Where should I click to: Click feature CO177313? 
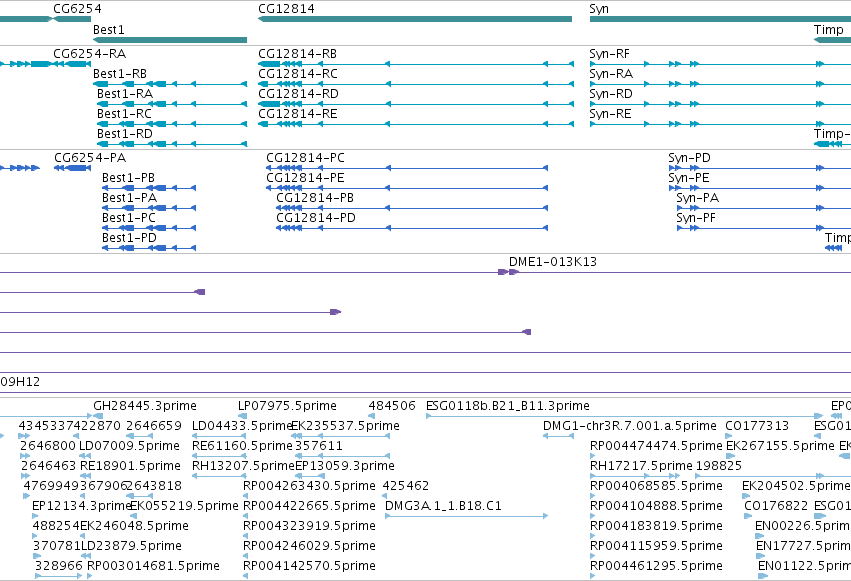pos(729,436)
